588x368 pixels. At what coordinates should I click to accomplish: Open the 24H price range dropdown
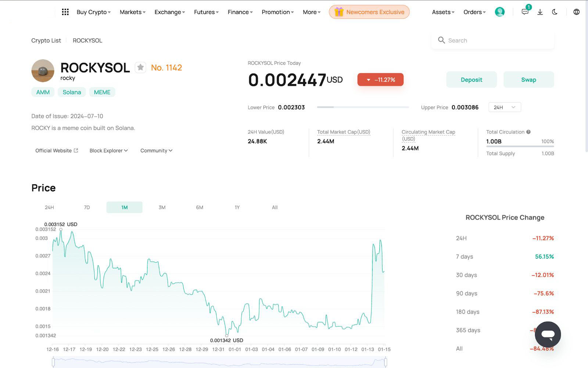(x=504, y=107)
